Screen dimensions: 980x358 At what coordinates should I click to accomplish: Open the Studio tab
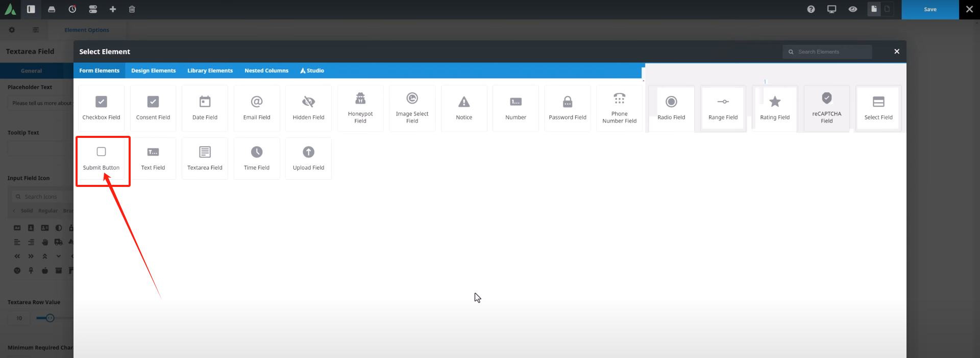tap(312, 70)
